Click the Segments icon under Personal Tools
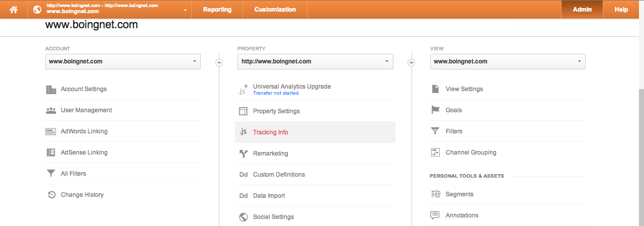 435,194
